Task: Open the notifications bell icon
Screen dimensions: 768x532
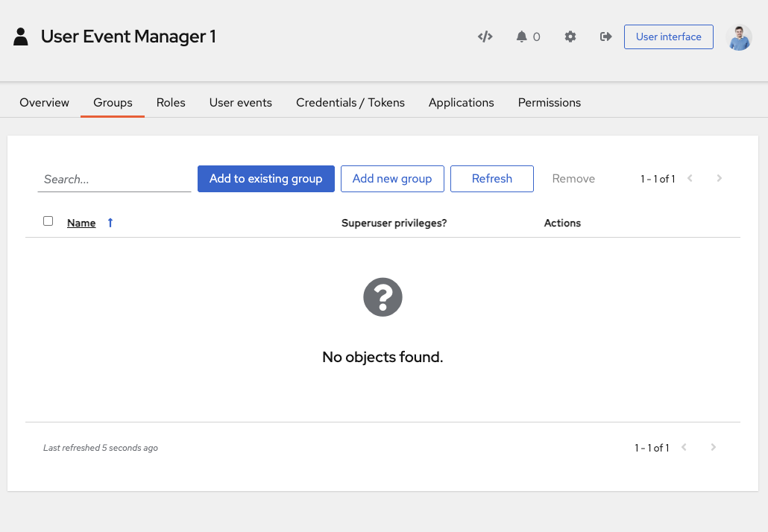Action: pyautogui.click(x=521, y=37)
